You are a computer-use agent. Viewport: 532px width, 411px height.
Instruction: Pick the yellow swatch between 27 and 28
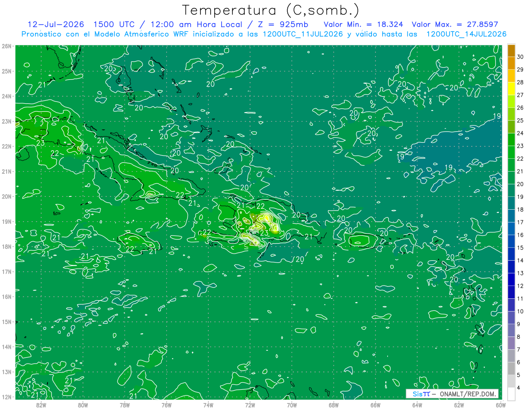click(511, 89)
